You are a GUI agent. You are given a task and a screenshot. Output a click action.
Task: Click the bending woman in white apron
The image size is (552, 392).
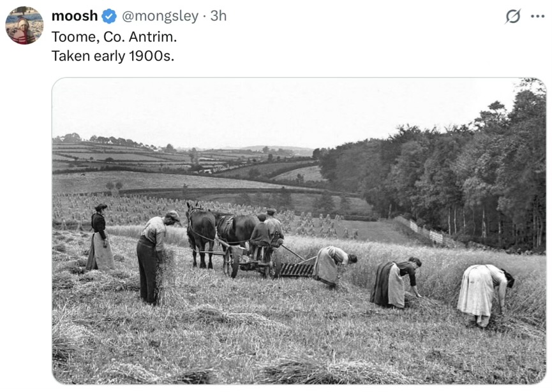pos(485,295)
